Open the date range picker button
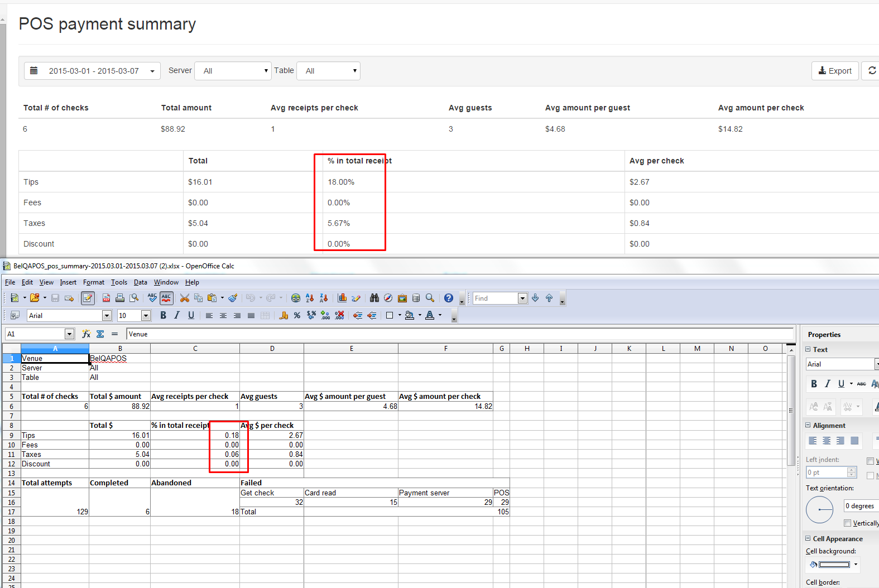879x588 pixels. pyautogui.click(x=92, y=71)
